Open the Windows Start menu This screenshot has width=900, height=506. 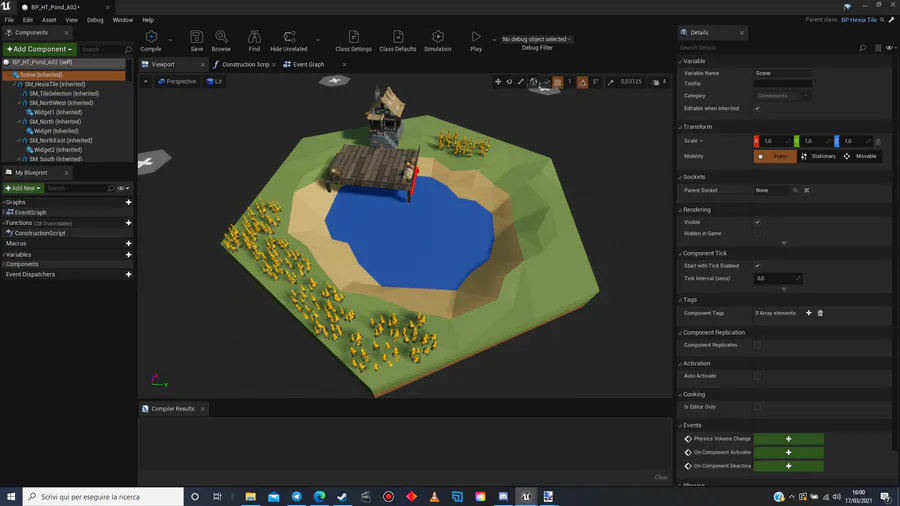click(x=11, y=496)
